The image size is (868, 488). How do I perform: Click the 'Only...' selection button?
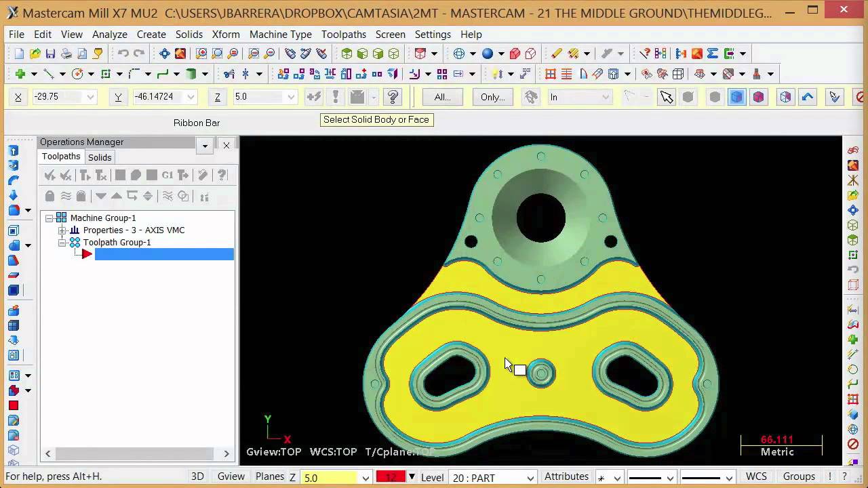pos(492,97)
